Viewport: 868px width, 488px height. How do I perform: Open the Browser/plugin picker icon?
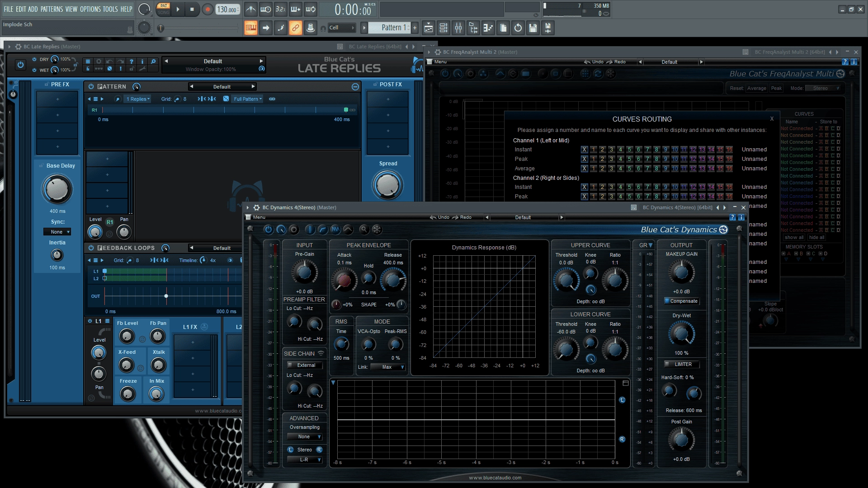(473, 28)
